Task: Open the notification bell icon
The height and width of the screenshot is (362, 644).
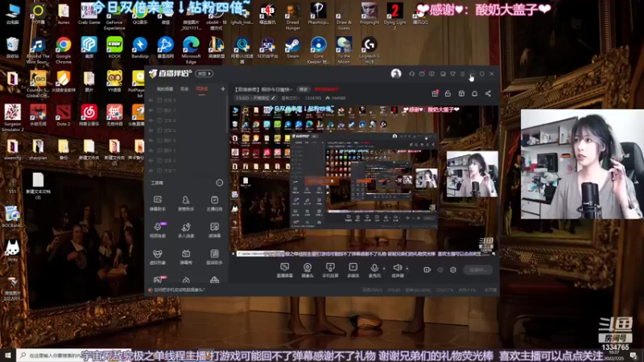Action: (x=474, y=93)
